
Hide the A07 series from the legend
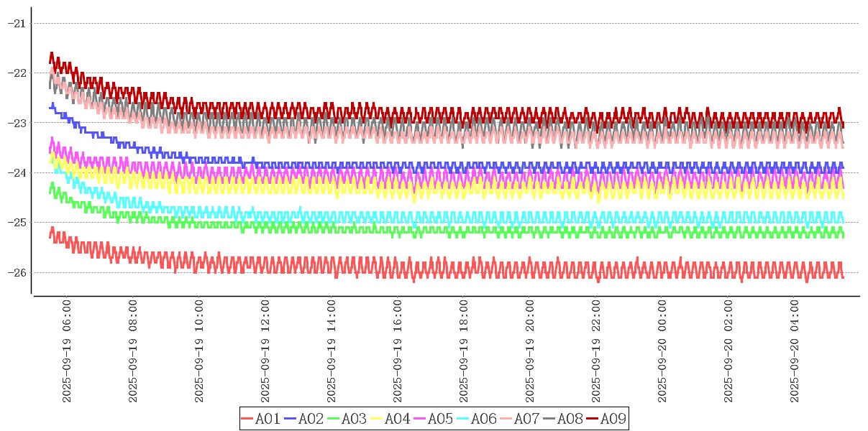tap(519, 419)
